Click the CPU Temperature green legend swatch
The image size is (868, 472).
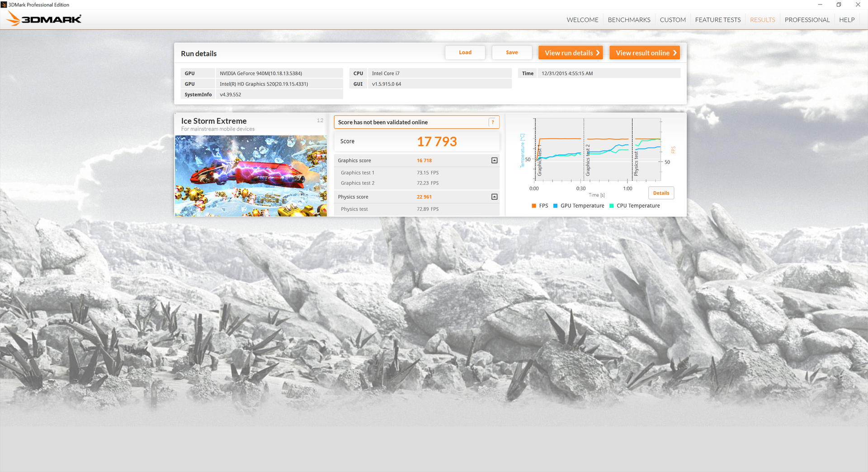click(x=612, y=206)
